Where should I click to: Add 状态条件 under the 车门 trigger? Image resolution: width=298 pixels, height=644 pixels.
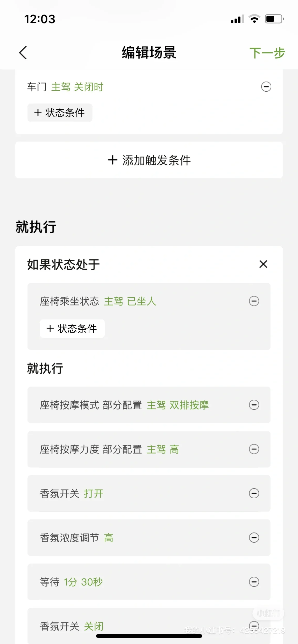60,113
